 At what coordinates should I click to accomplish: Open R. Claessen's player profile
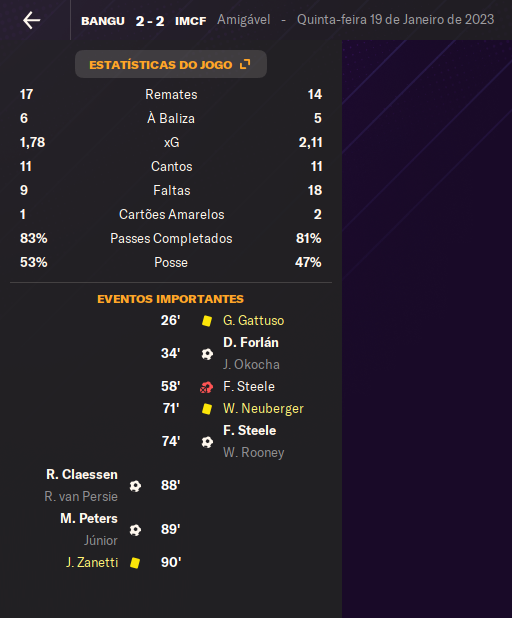pos(82,474)
